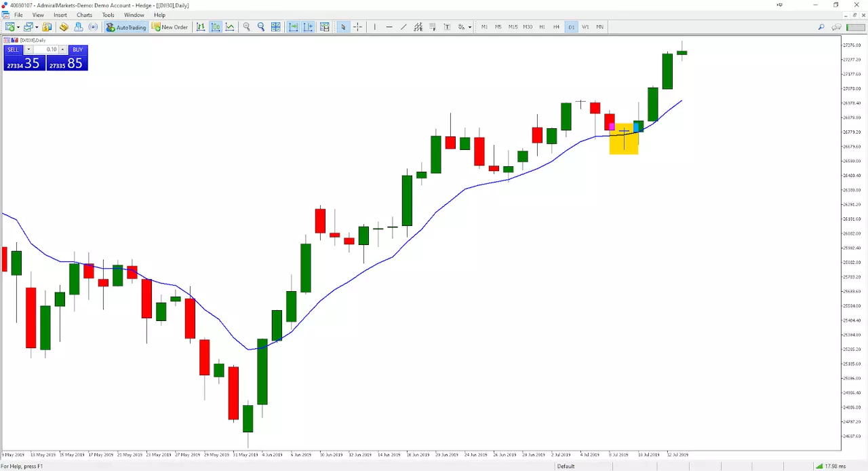Click the Default profile in status bar
The image size is (868, 471).
pos(566,466)
